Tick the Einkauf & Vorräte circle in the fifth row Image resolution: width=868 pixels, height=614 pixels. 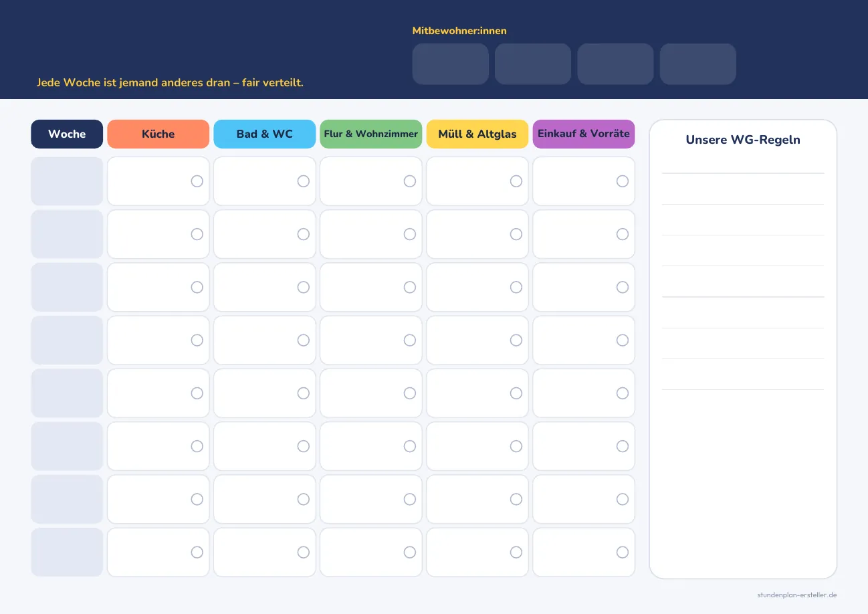point(622,393)
